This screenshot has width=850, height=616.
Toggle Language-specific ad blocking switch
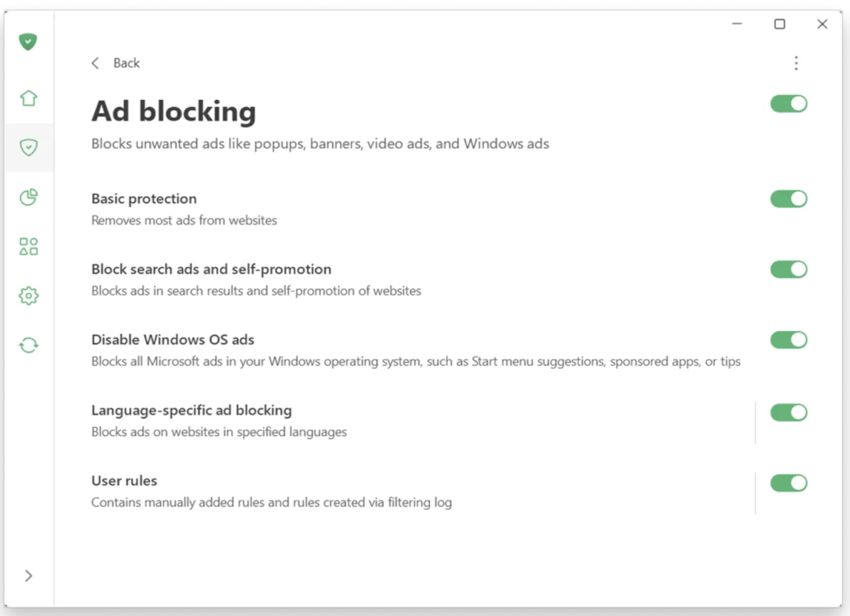pyautogui.click(x=789, y=412)
